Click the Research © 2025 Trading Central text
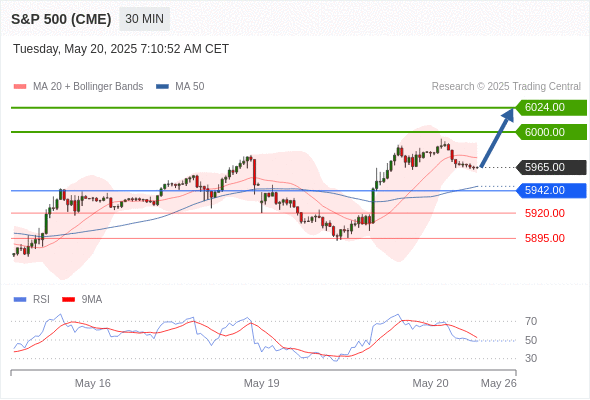The height and width of the screenshot is (400, 590). (x=506, y=87)
